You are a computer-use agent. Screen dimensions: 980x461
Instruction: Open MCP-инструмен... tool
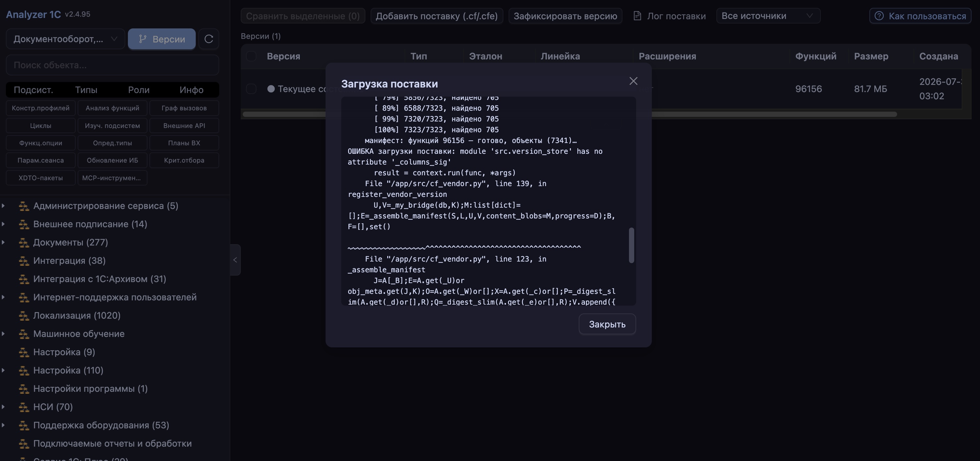click(x=112, y=178)
